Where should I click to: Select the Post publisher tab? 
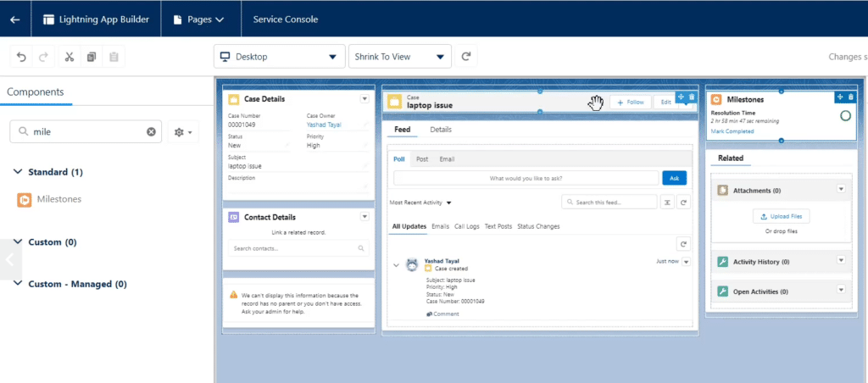pyautogui.click(x=422, y=158)
